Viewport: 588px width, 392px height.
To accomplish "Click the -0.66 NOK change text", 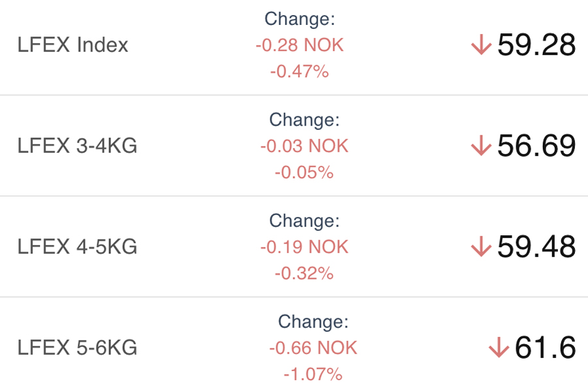I will [x=313, y=348].
